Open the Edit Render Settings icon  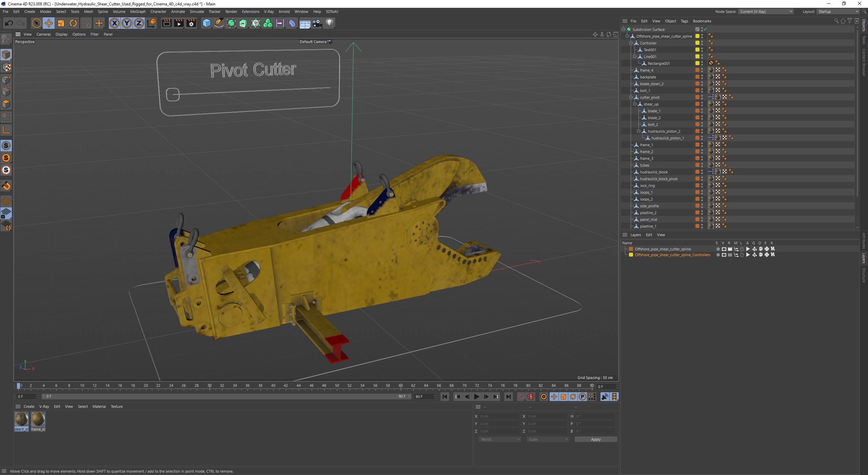click(x=191, y=23)
